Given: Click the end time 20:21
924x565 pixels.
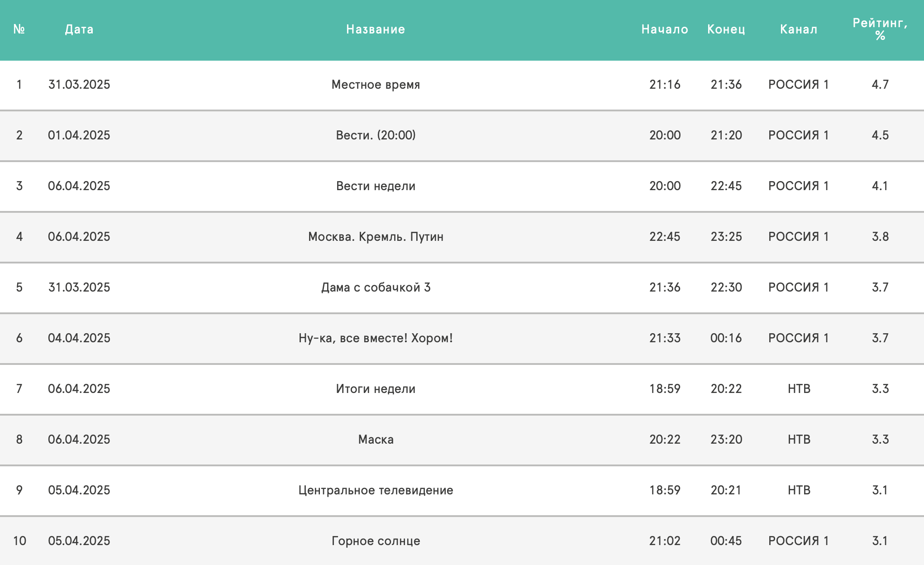Looking at the screenshot, I should [x=726, y=490].
